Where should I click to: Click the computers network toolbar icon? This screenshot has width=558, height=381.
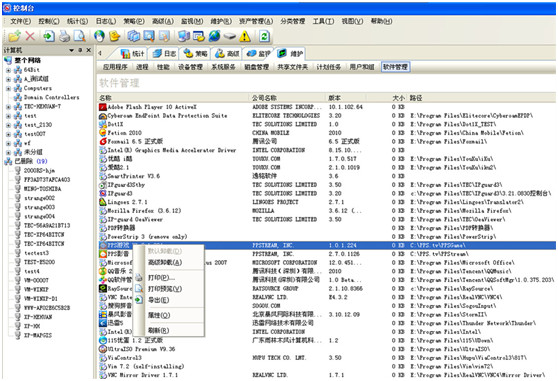(x=184, y=36)
